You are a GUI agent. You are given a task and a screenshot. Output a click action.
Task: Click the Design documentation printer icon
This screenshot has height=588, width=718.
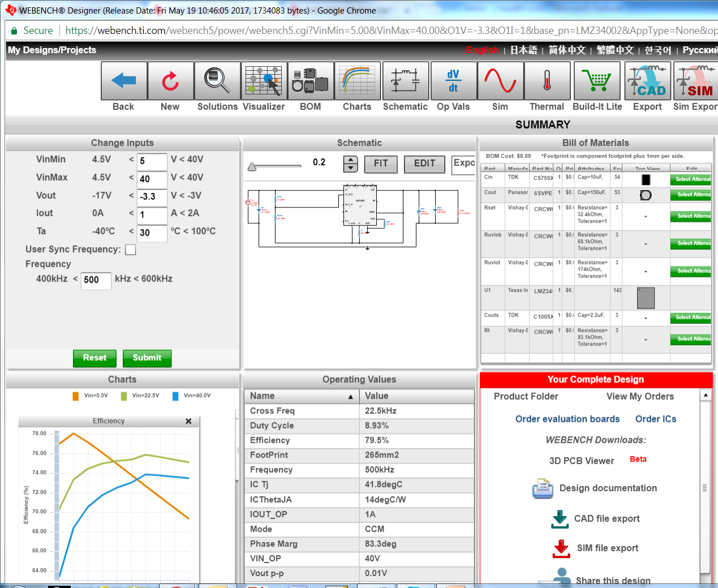tap(543, 488)
